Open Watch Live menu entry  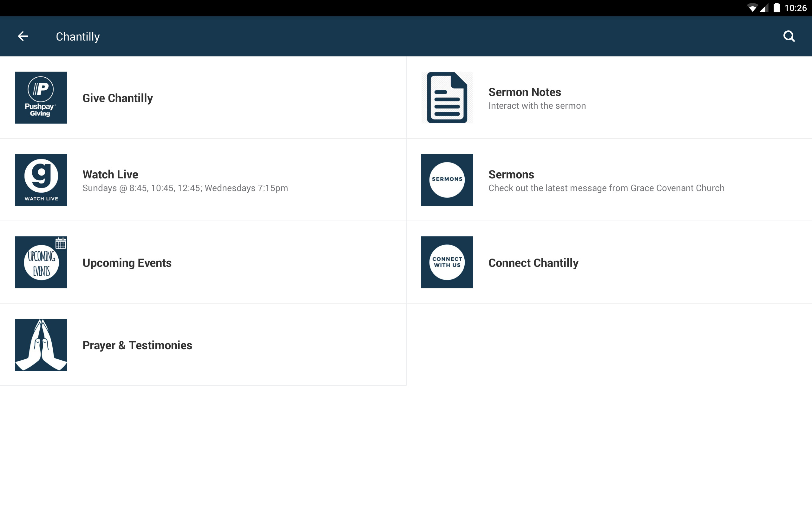110,174
